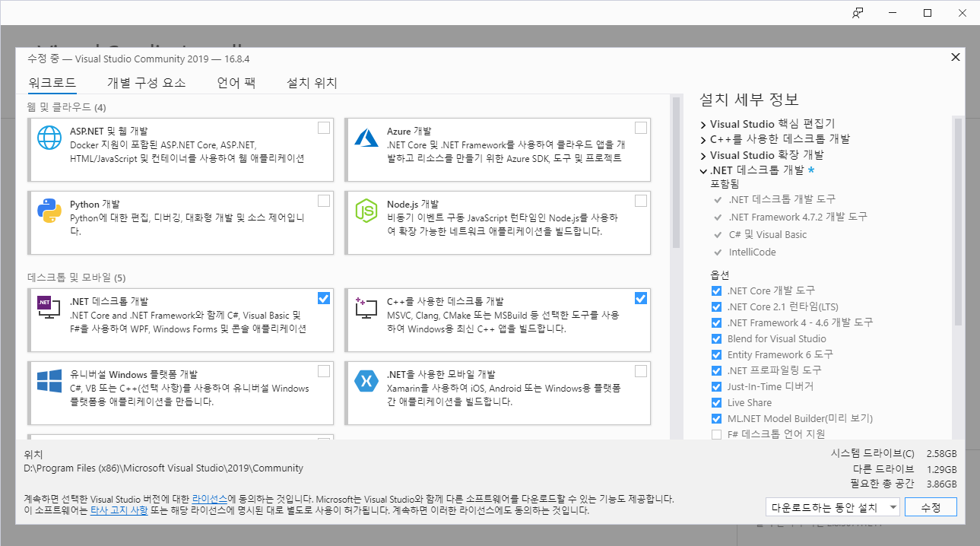The image size is (980, 546).
Task: Check the Azure 개발 workload checkbox
Action: 641,128
